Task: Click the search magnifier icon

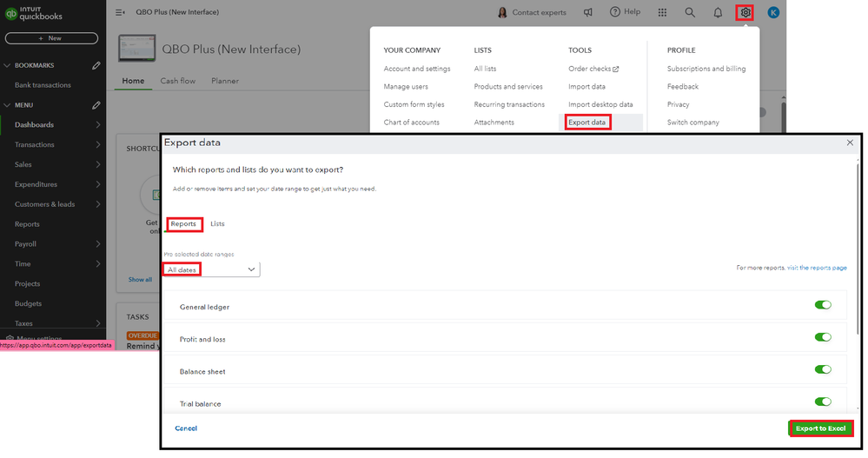Action: coord(690,12)
